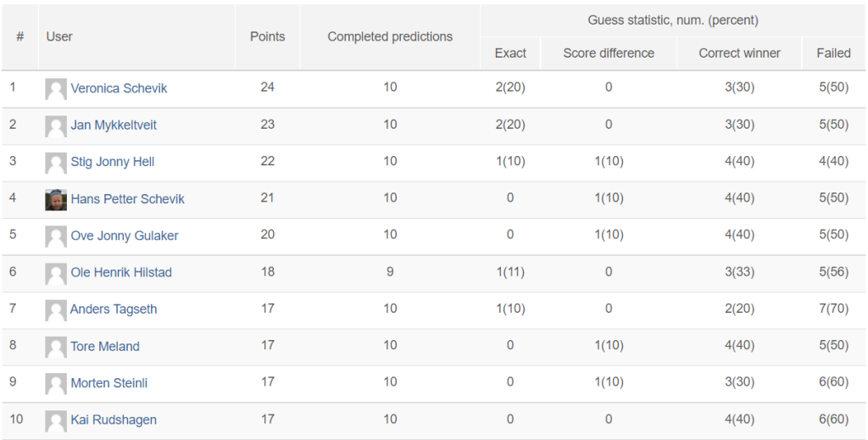Viewport: 868px width, 440px height.
Task: Click the Score difference column header
Action: [609, 53]
